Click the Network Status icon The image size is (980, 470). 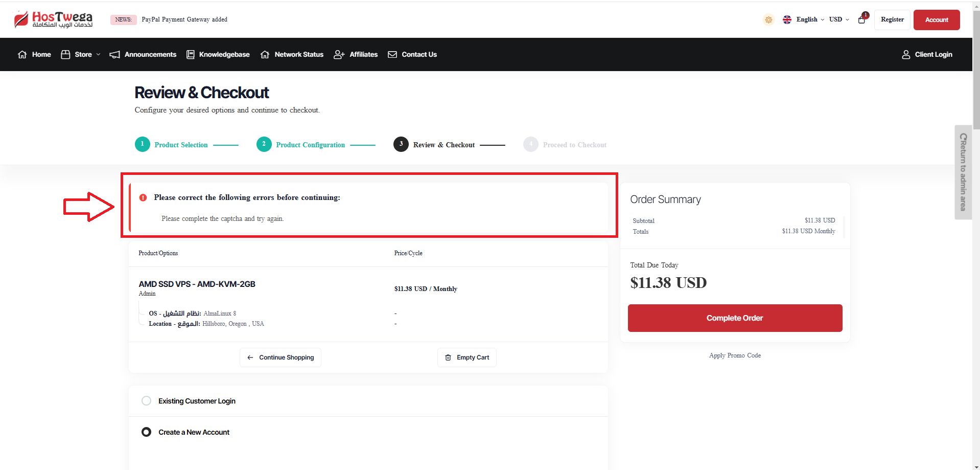[265, 55]
